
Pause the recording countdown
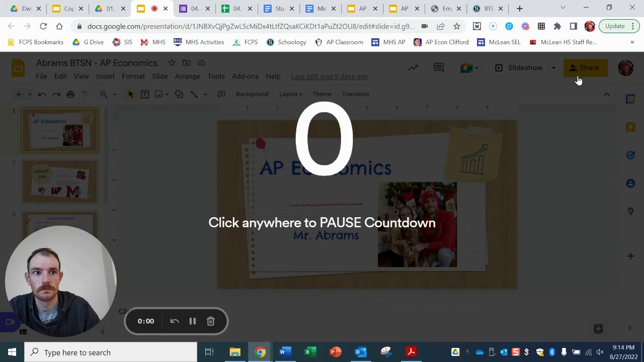(x=193, y=321)
